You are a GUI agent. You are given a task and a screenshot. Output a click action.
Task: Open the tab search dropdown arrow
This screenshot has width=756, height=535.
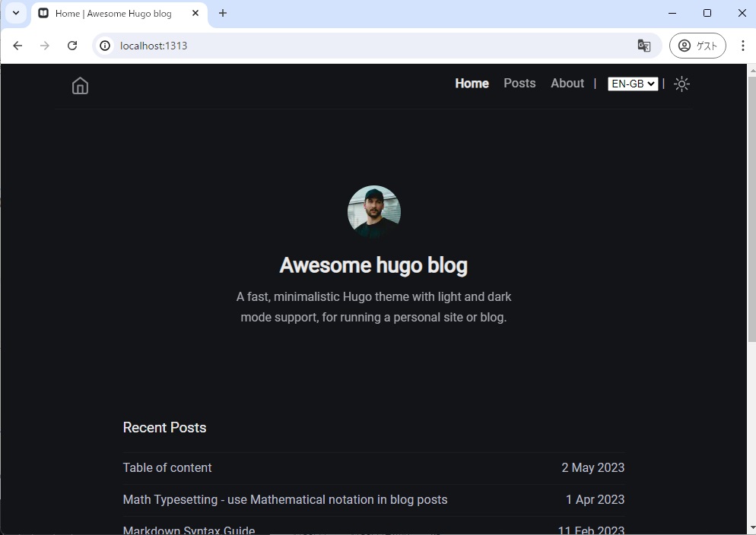pos(16,13)
